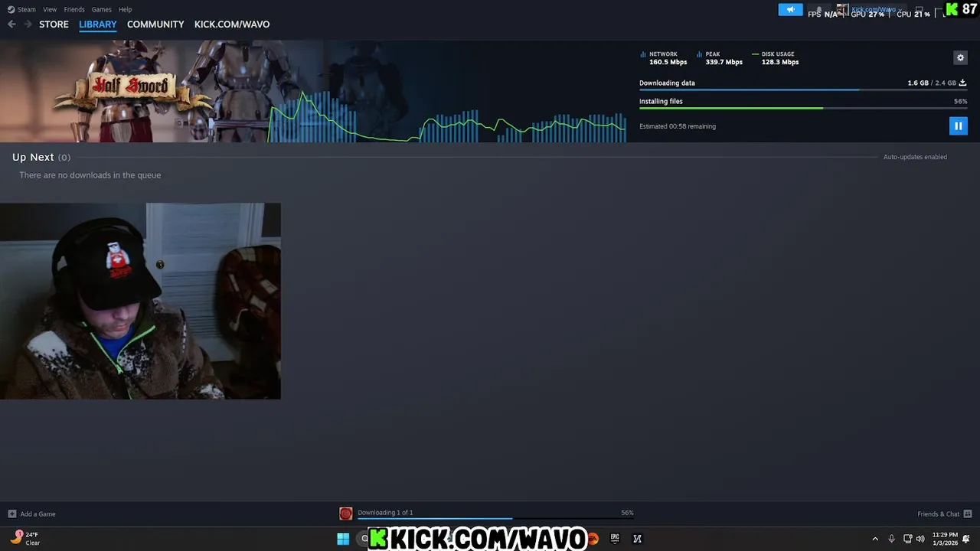The height and width of the screenshot is (551, 980).
Task: Open the KICK.COM/WAVO profile tab
Action: (232, 24)
